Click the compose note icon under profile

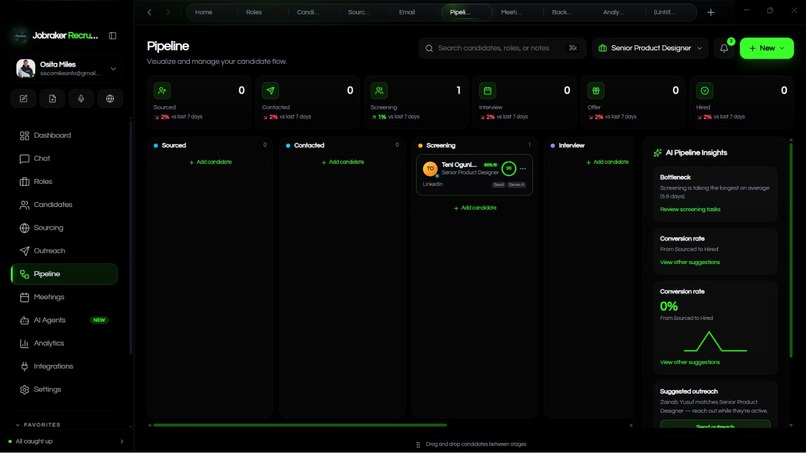click(x=24, y=99)
